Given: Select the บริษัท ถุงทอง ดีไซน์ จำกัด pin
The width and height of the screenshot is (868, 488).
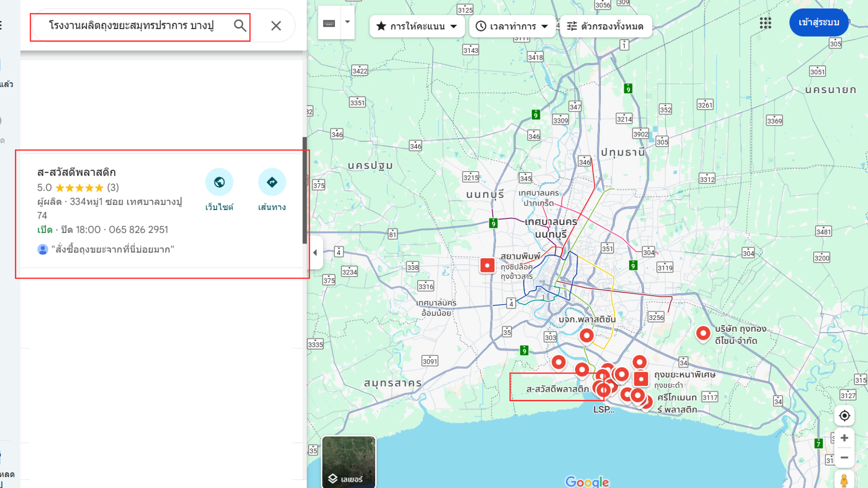Looking at the screenshot, I should coord(703,333).
